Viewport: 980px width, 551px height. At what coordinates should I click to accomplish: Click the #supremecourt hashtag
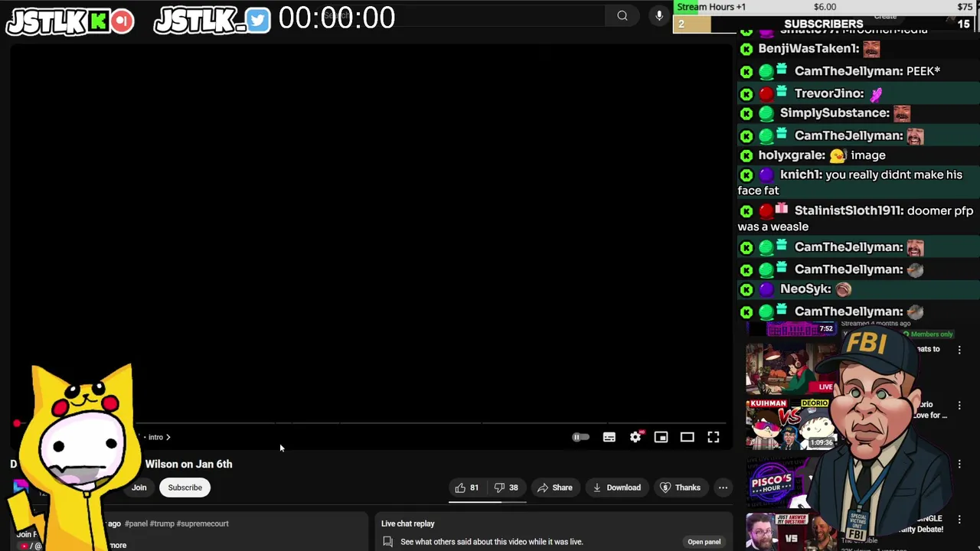tap(202, 523)
